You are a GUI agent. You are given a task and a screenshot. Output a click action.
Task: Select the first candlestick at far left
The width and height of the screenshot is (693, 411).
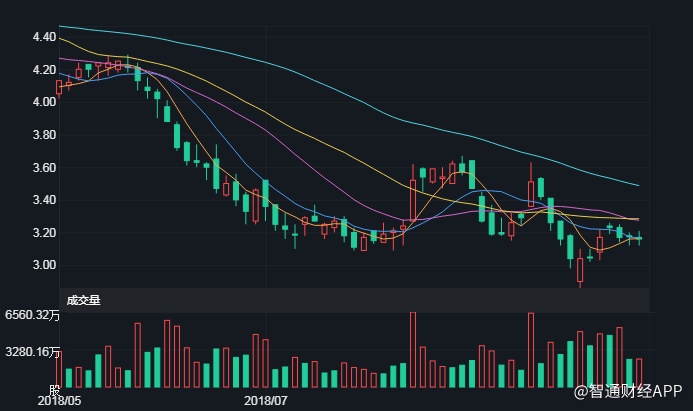tap(59, 87)
